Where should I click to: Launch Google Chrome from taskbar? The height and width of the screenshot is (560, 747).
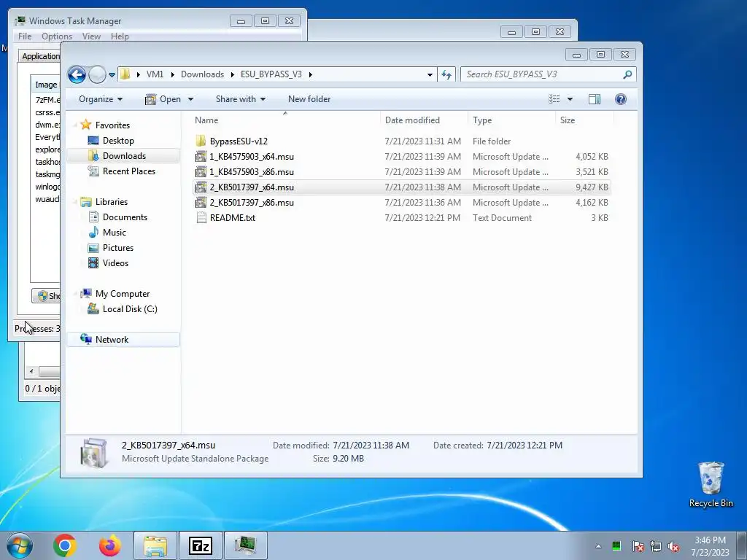(x=65, y=545)
